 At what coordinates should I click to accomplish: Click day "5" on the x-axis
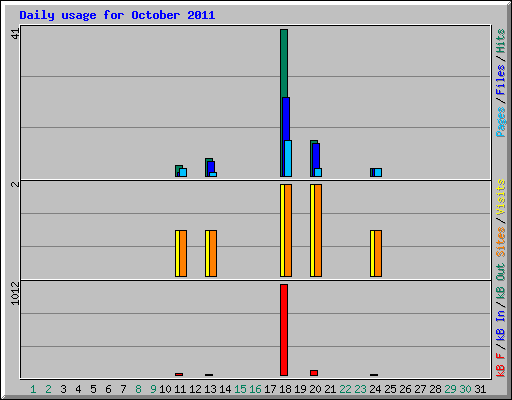tap(93, 389)
